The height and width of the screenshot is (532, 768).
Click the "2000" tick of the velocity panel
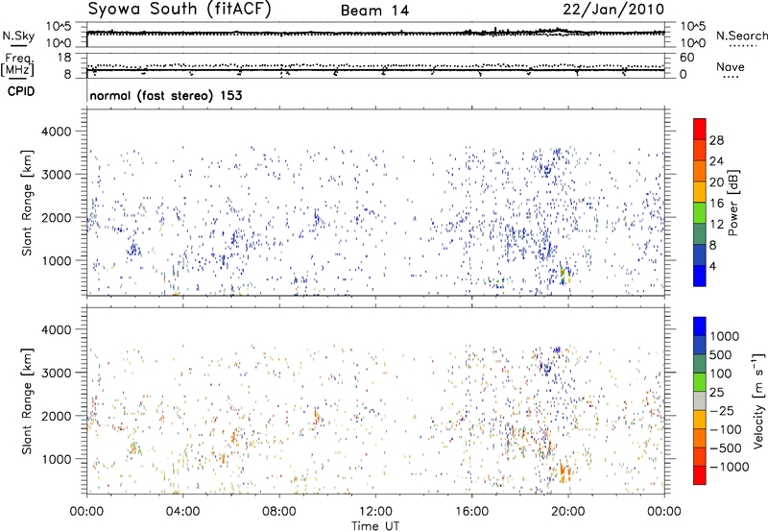point(56,416)
